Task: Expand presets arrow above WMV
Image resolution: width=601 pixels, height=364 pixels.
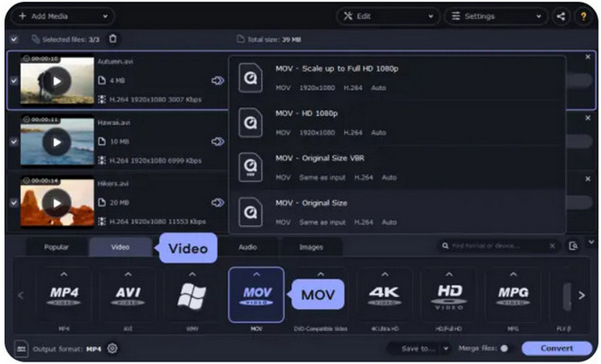Action: pos(192,275)
